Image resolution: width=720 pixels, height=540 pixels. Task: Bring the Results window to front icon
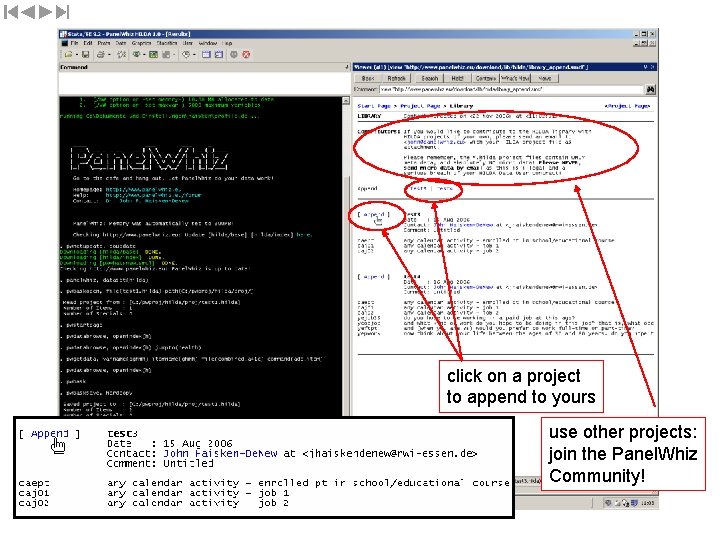(x=153, y=54)
